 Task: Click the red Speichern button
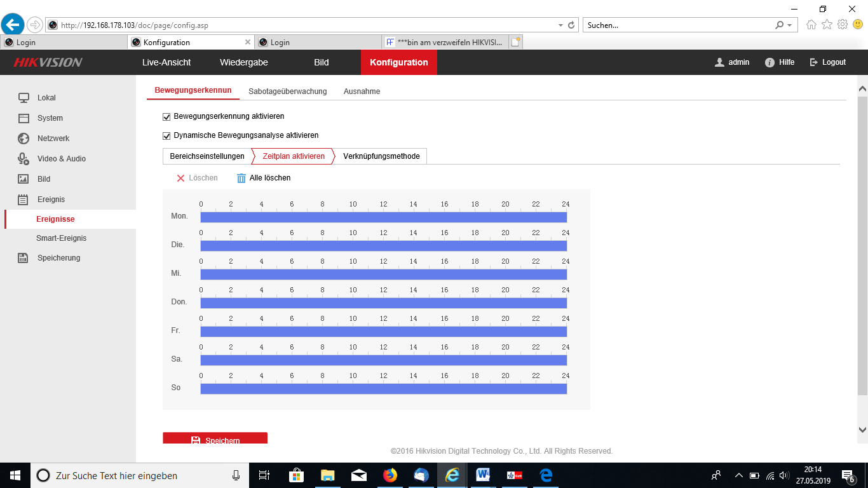(215, 438)
